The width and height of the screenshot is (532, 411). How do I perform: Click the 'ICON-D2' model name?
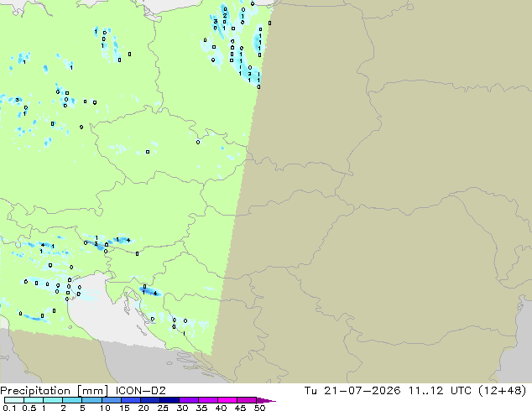140,390
